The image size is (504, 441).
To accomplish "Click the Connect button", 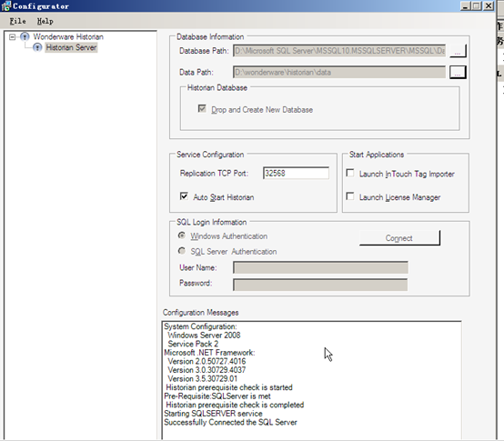I will (399, 238).
